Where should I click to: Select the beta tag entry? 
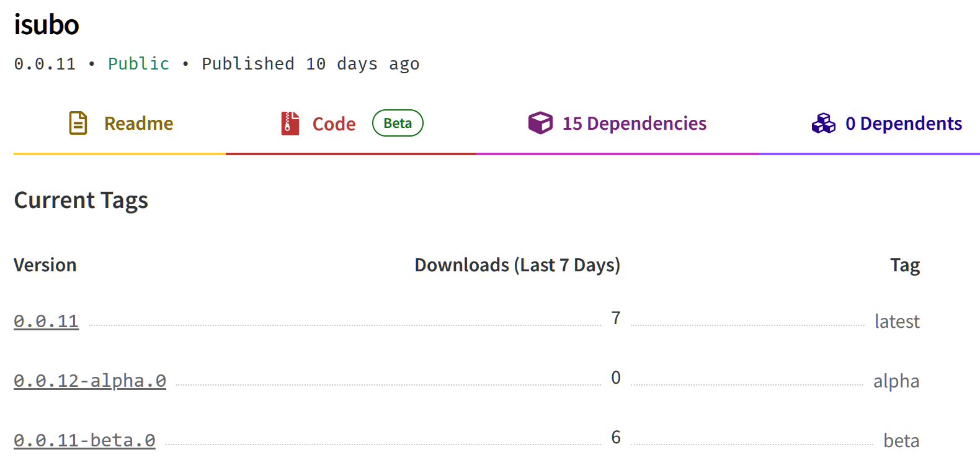[x=901, y=441]
